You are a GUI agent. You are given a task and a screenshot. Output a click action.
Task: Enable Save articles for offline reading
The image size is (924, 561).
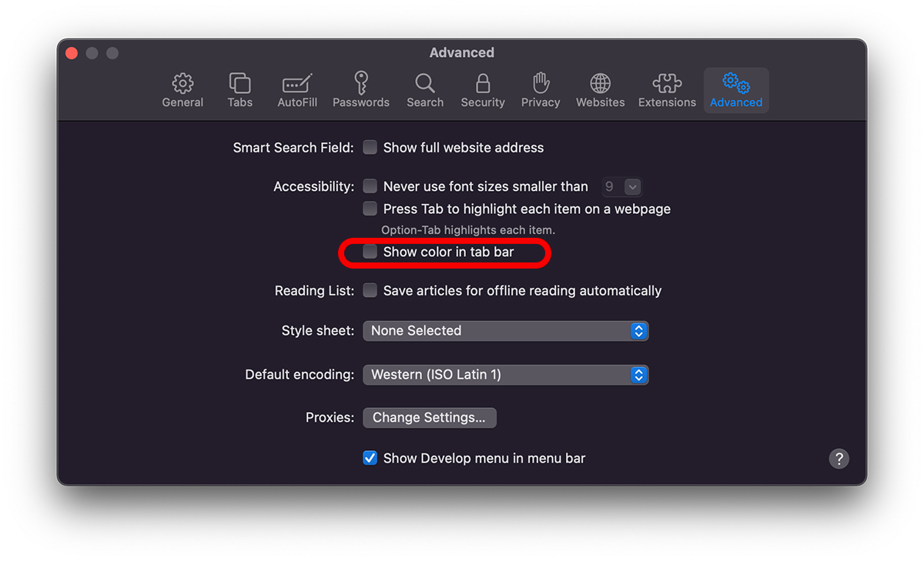tap(370, 291)
